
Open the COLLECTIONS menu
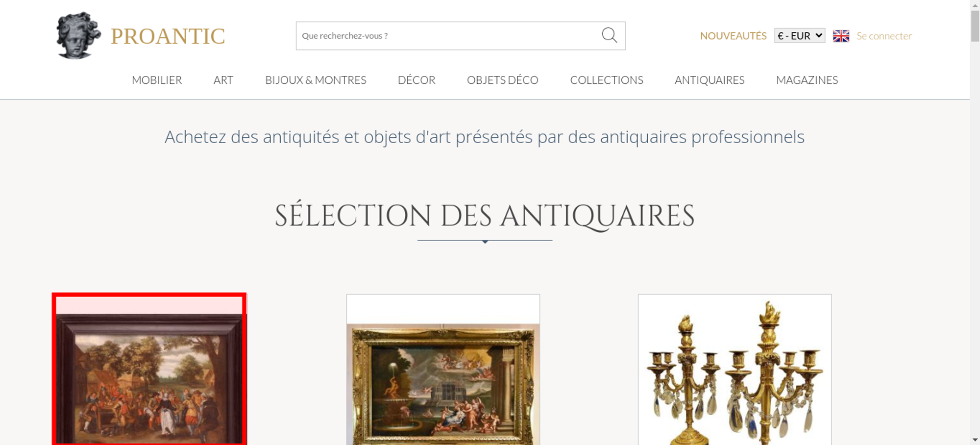point(607,80)
